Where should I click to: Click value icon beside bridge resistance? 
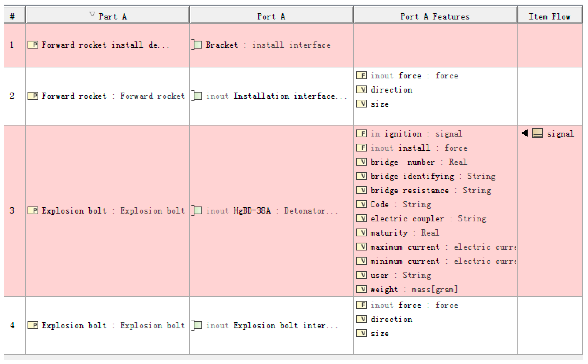361,190
